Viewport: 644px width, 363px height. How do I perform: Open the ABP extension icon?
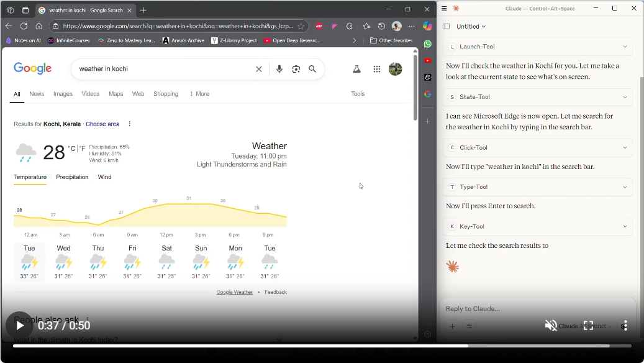(319, 26)
